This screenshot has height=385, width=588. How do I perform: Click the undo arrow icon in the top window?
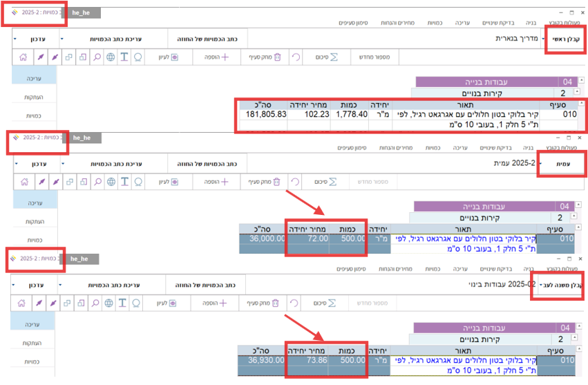[295, 57]
